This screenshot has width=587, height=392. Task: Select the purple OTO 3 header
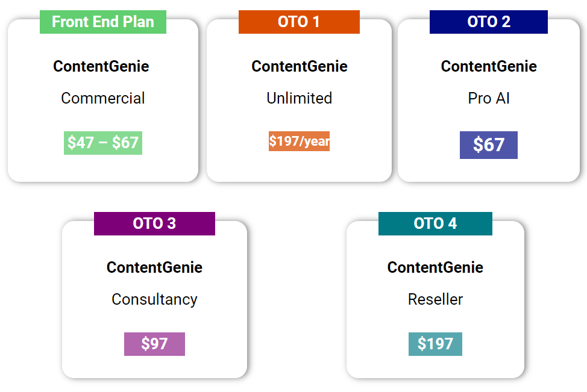coord(155,223)
